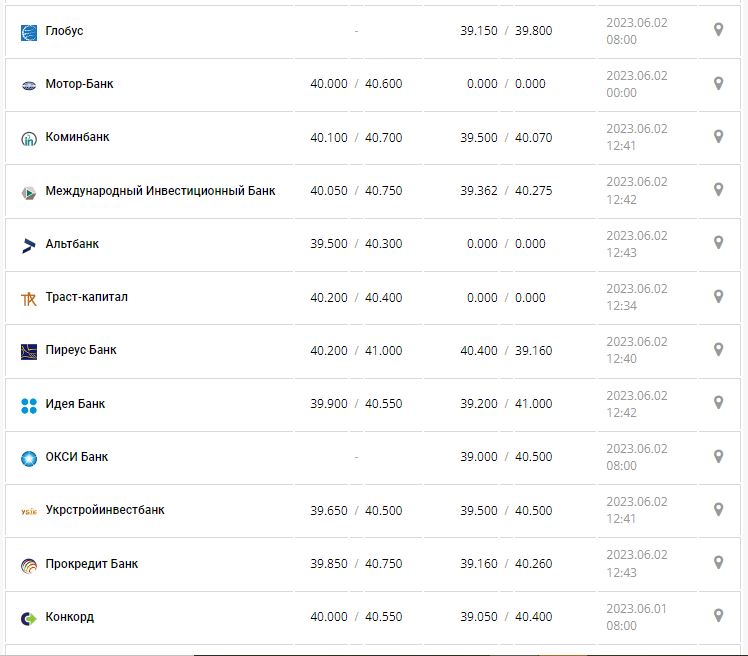Click the Траст-капитал 40.200 / 40.400 rate
The height and width of the screenshot is (656, 748).
pyautogui.click(x=356, y=297)
